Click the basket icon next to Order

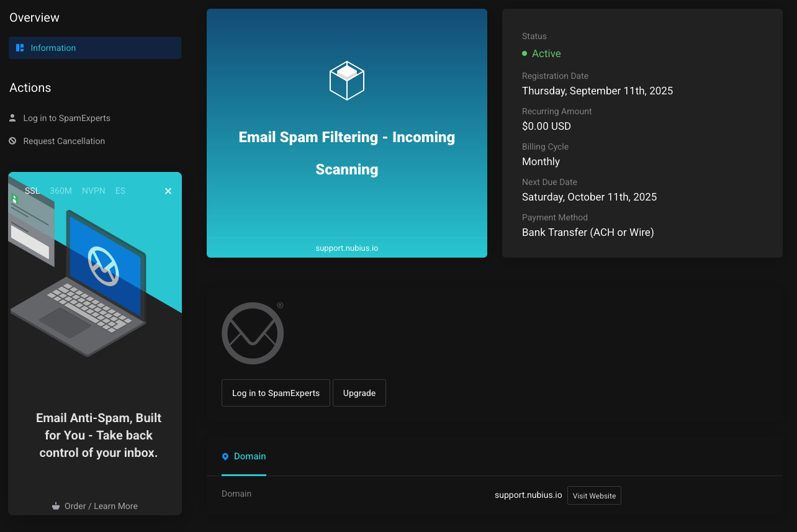point(56,506)
